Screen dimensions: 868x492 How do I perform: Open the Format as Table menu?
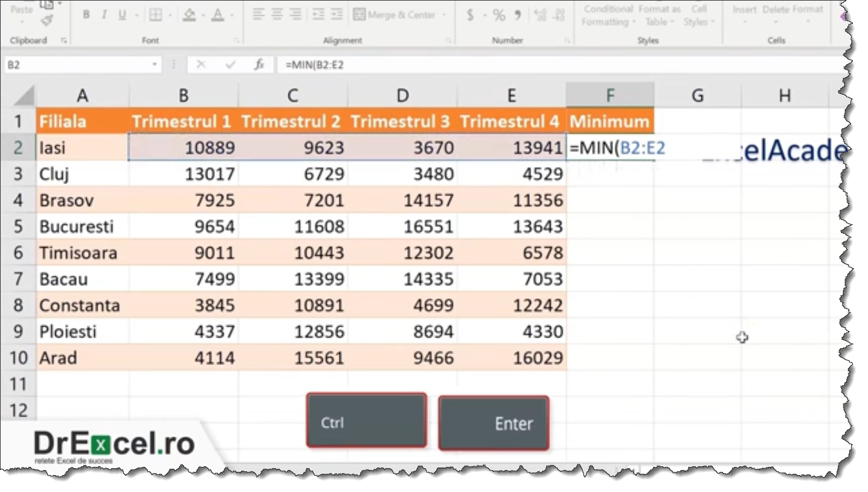click(x=659, y=14)
